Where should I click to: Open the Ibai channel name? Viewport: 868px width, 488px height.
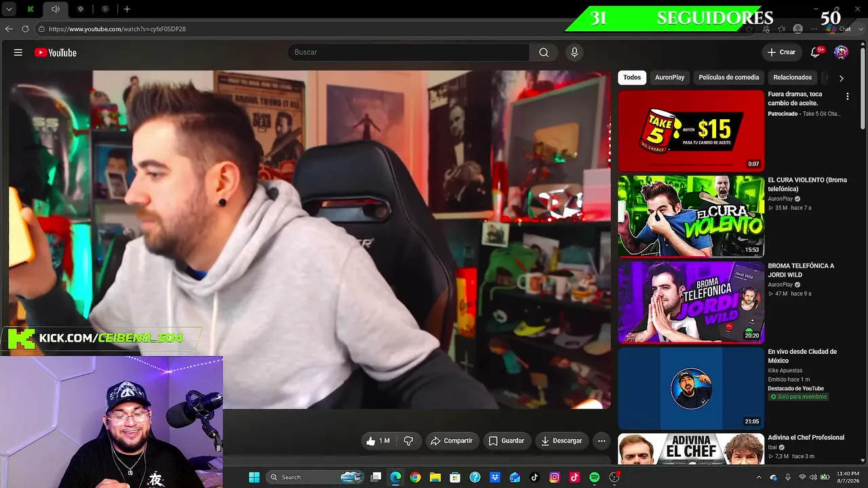pyautogui.click(x=772, y=447)
